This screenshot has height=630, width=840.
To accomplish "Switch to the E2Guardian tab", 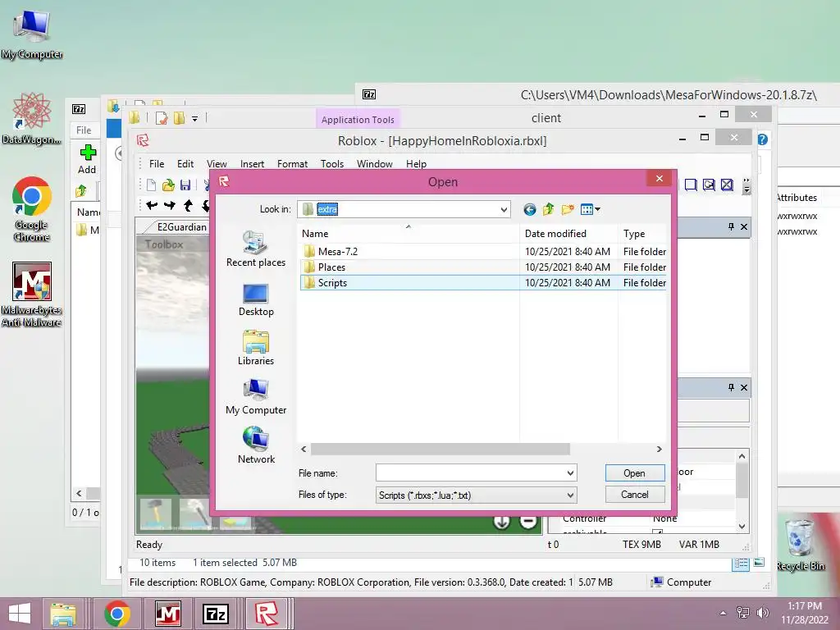I will click(181, 227).
